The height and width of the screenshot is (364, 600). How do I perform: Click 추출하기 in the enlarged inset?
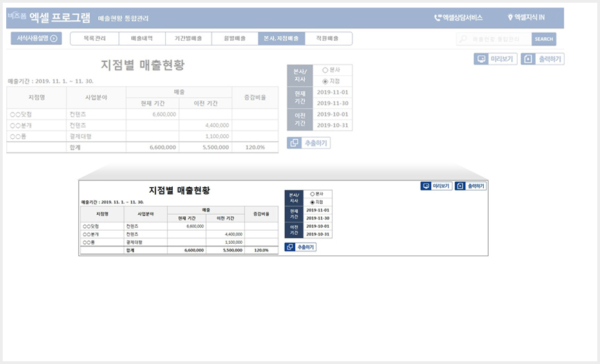pos(301,247)
